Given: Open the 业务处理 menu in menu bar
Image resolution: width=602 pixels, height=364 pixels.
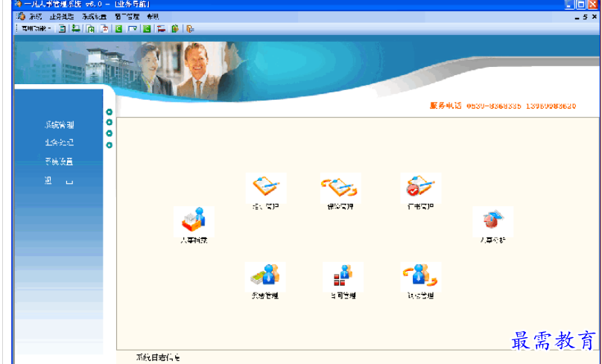Looking at the screenshot, I should point(61,17).
